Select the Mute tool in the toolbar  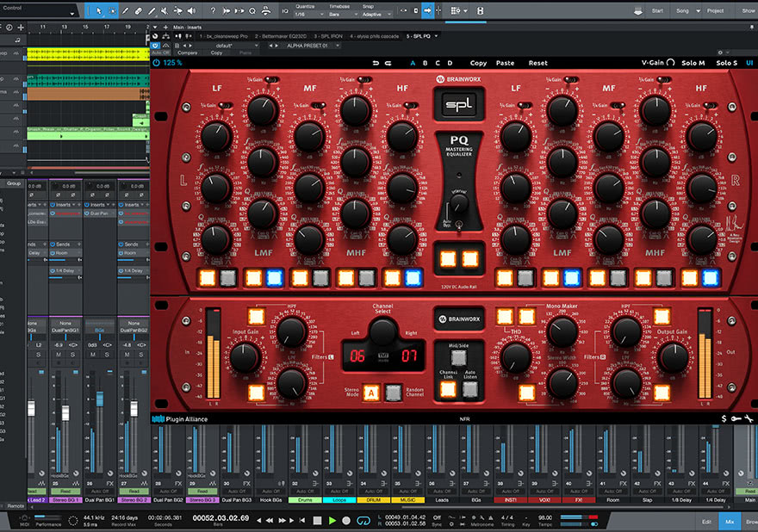click(x=165, y=10)
